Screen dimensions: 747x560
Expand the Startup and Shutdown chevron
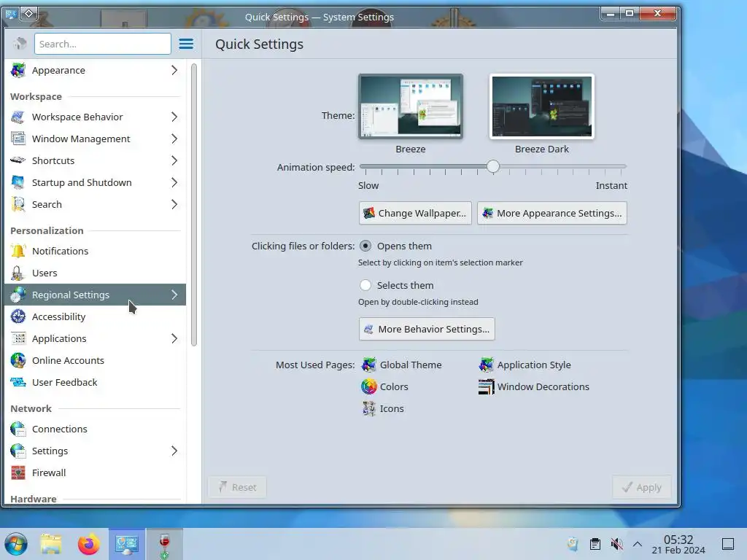(x=174, y=182)
